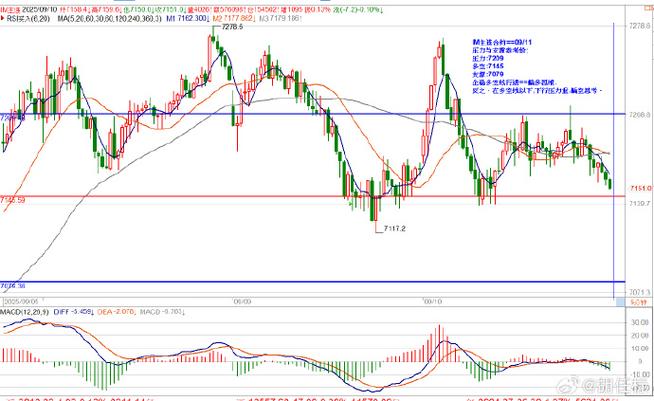
Task: Select the 09/10 date label on time axis
Action: 432,299
